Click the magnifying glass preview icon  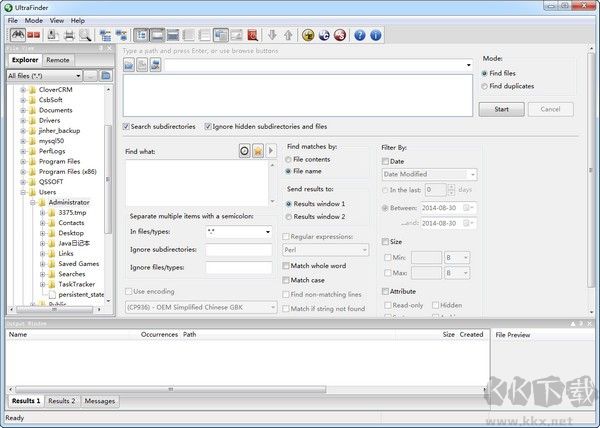(x=86, y=35)
